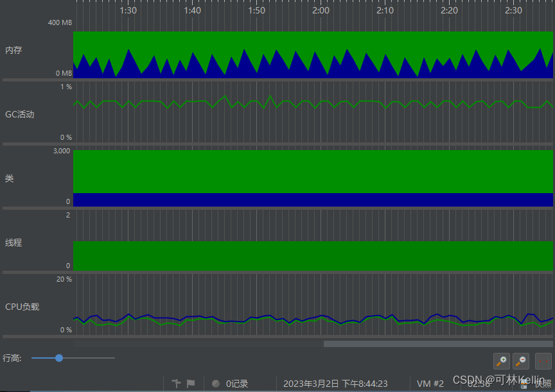Click the green threads graph area
This screenshot has height=392, width=555.
313,256
